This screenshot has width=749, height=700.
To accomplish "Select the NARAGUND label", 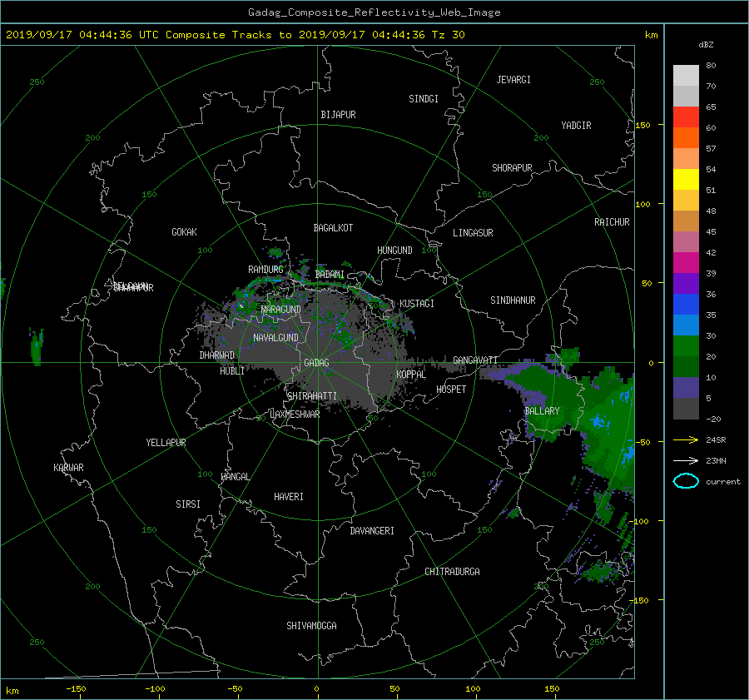I will 281,310.
